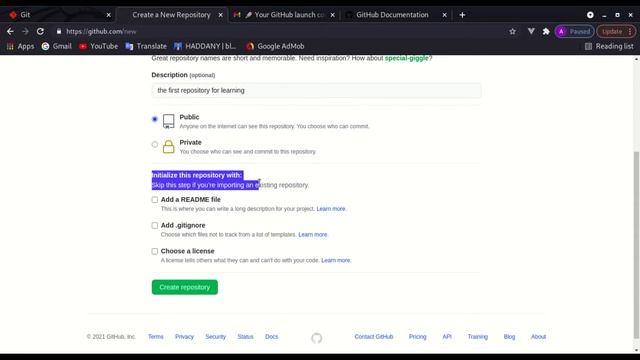This screenshot has height=360, width=640.
Task: Check Add a README file
Action: coord(155,200)
